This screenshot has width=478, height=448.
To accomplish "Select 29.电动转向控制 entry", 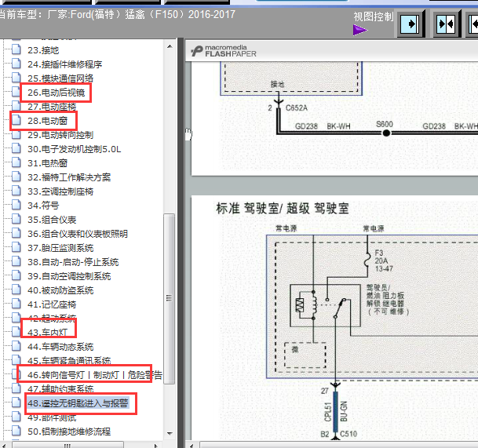I will coord(60,135).
